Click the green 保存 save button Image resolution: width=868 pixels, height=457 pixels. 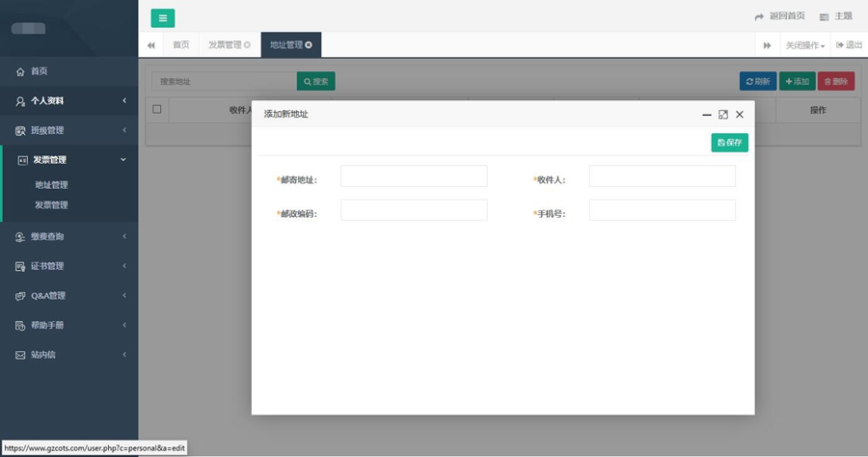coord(729,142)
